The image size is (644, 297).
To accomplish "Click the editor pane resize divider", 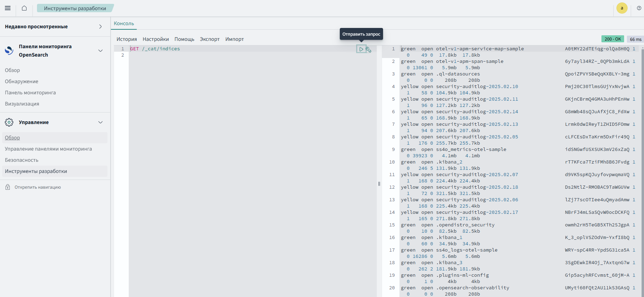I will tap(379, 184).
